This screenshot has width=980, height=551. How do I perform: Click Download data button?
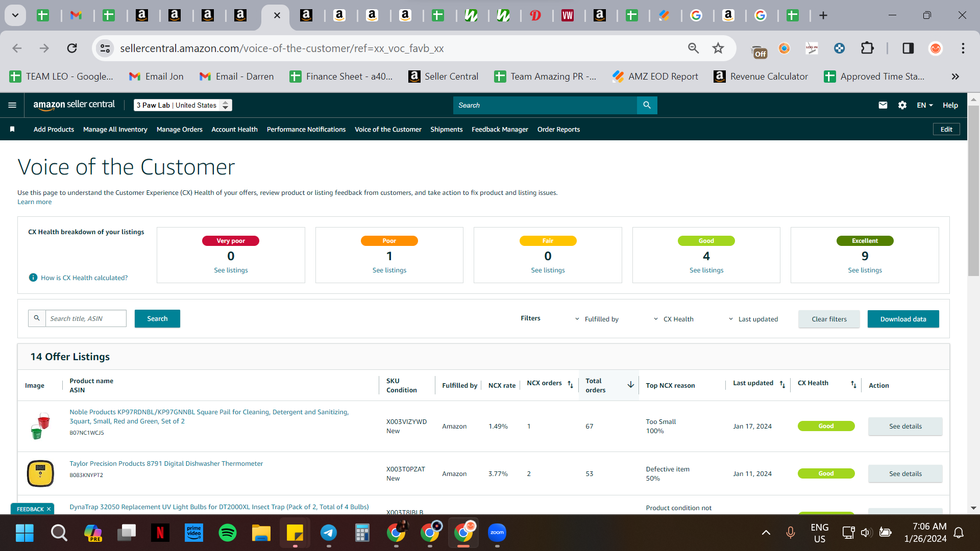[x=903, y=319]
